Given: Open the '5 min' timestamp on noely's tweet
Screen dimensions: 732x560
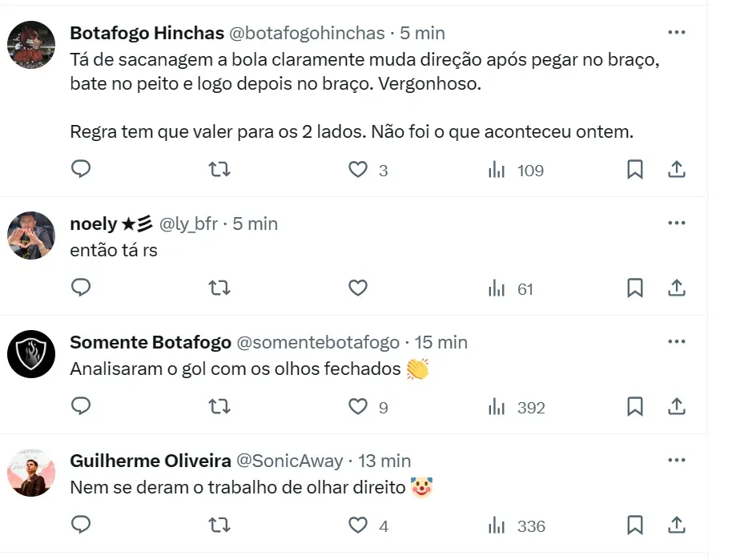Looking at the screenshot, I should point(255,224).
